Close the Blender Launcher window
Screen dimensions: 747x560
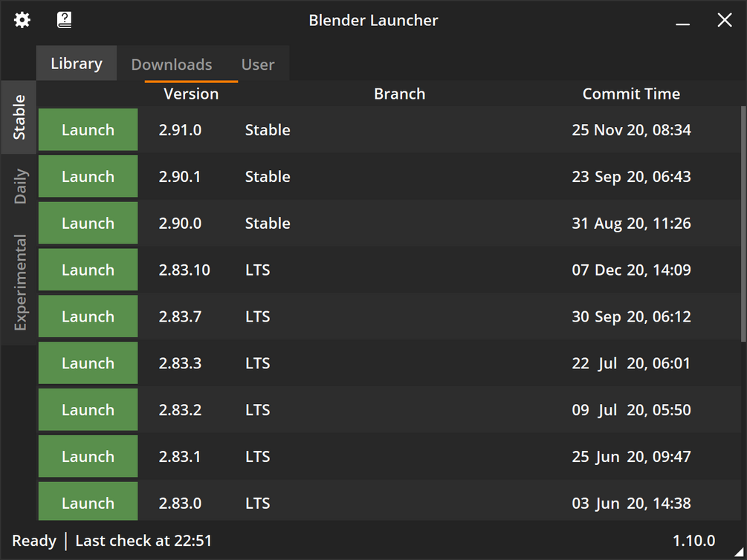point(725,20)
